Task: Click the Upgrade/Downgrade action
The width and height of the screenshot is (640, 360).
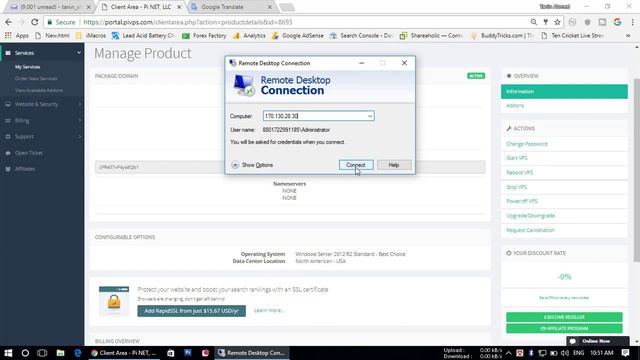Action: point(531,216)
